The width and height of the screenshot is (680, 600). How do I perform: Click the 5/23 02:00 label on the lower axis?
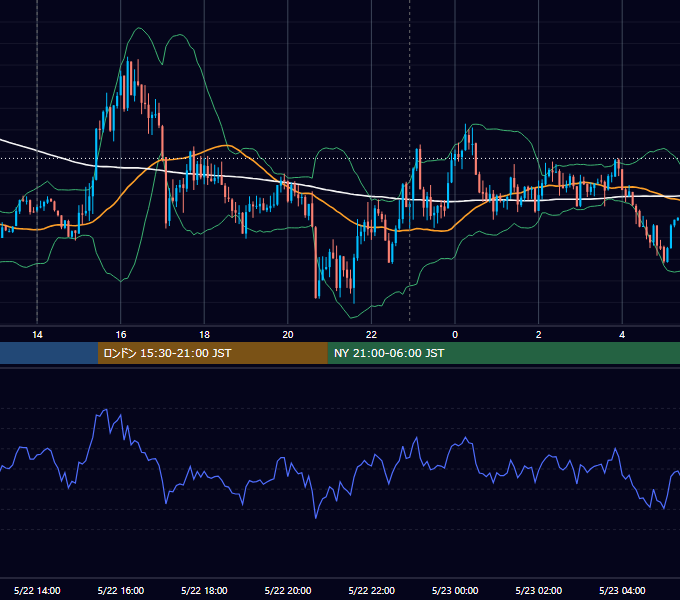coord(539,590)
